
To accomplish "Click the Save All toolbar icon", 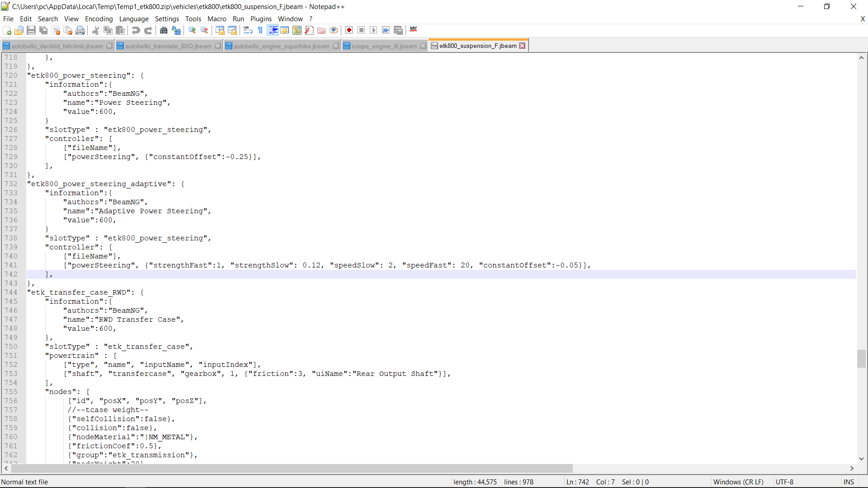I will [43, 30].
